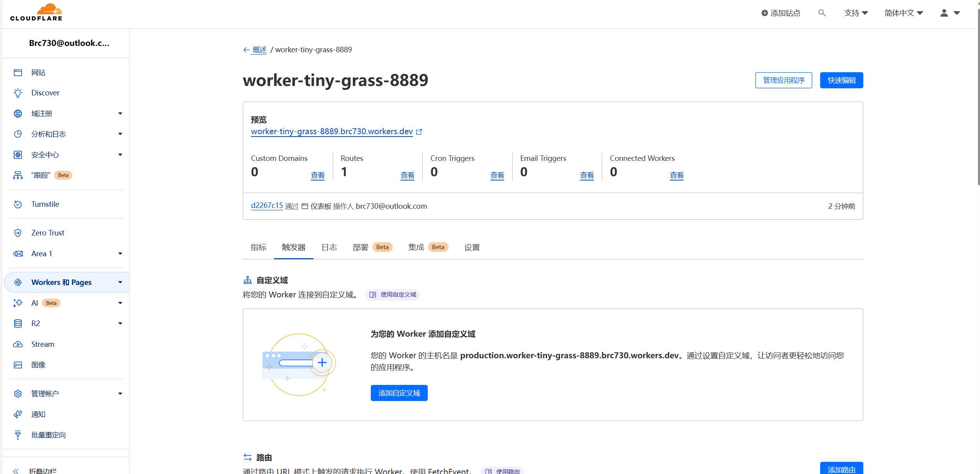Image resolution: width=980 pixels, height=474 pixels.
Task: Click the back arrow beside 概述
Action: [246, 50]
